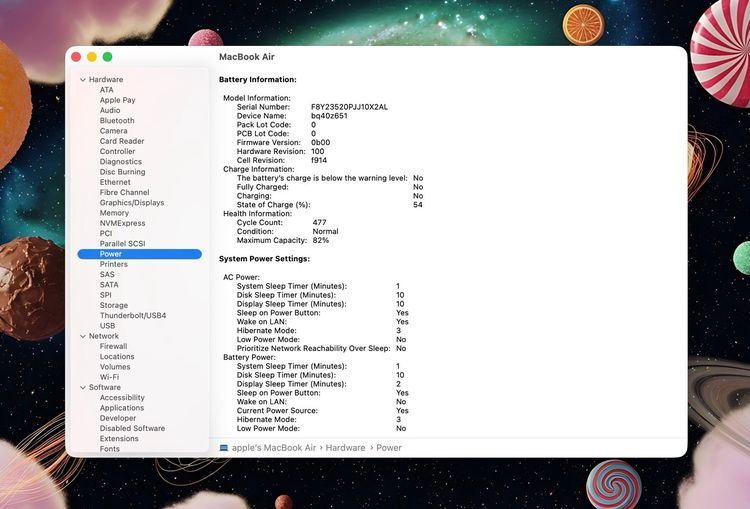750x509 pixels.
Task: Select Firewall under Network
Action: pos(113,346)
